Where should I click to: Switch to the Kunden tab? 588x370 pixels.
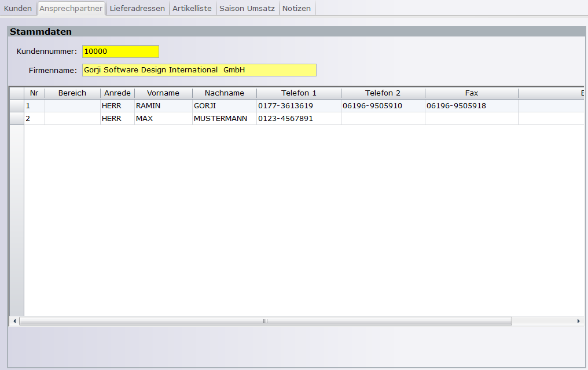(x=18, y=8)
